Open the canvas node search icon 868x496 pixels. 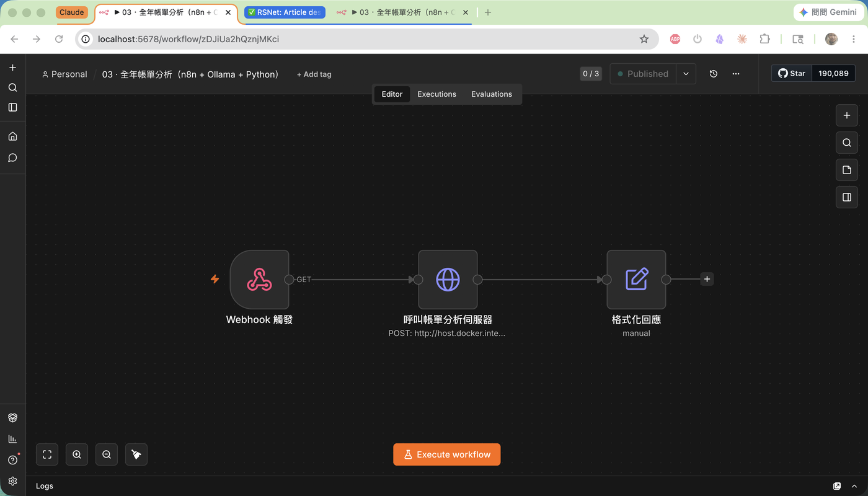click(x=847, y=143)
